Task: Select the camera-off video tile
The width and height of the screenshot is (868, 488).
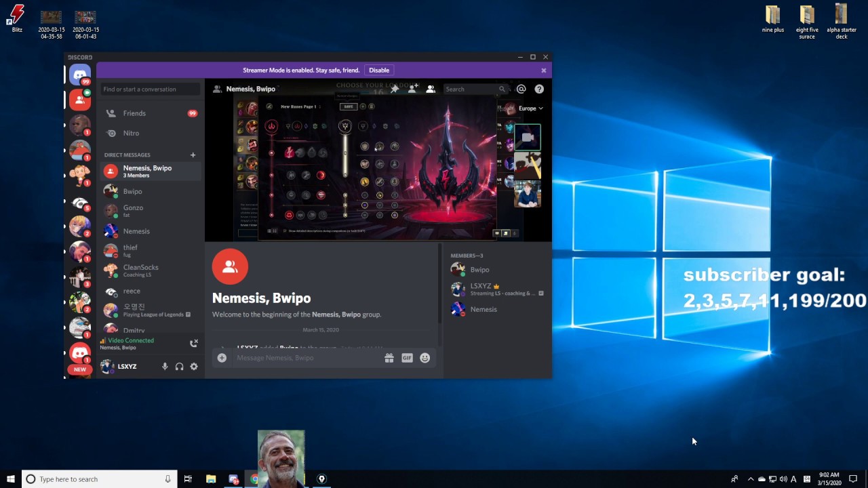Action: pos(528,138)
